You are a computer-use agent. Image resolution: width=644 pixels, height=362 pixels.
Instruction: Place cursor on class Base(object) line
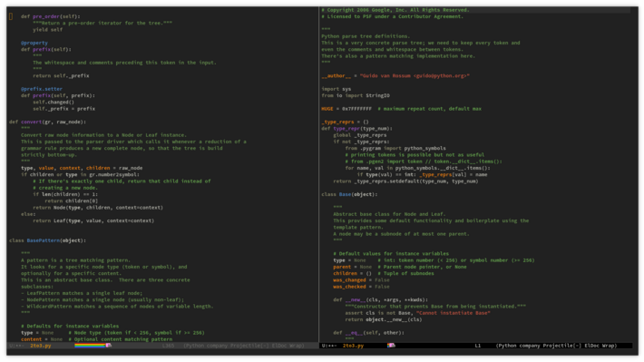click(x=349, y=194)
